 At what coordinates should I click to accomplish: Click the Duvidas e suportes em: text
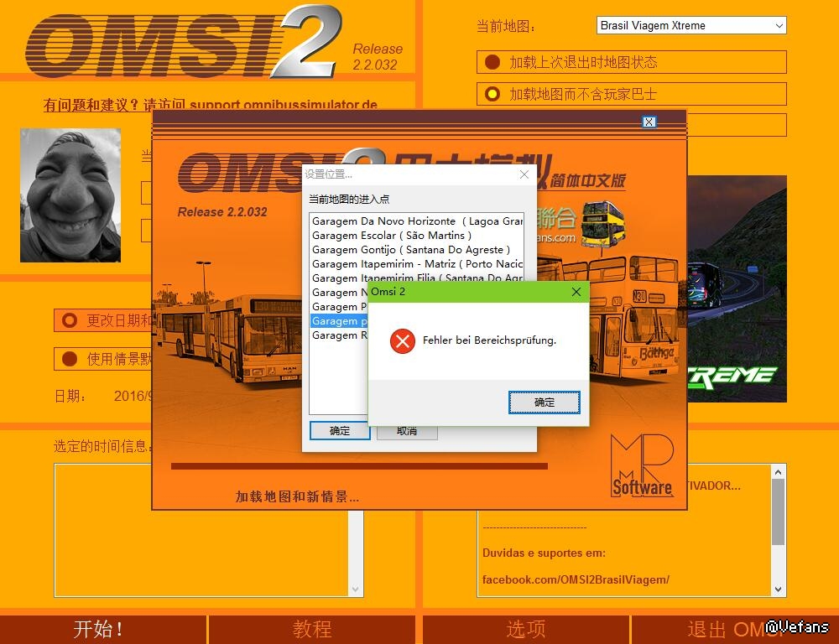544,553
